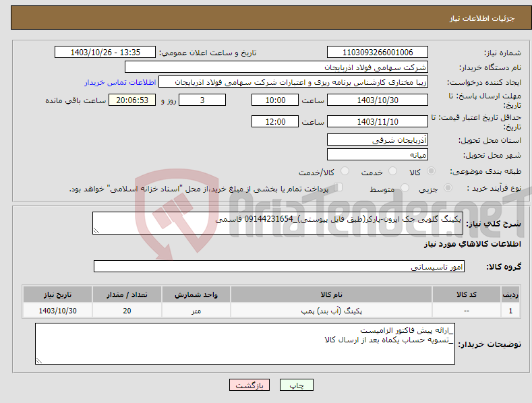Click row number 1 cell
Image resolution: width=532 pixels, height=403 pixels.
point(510,311)
